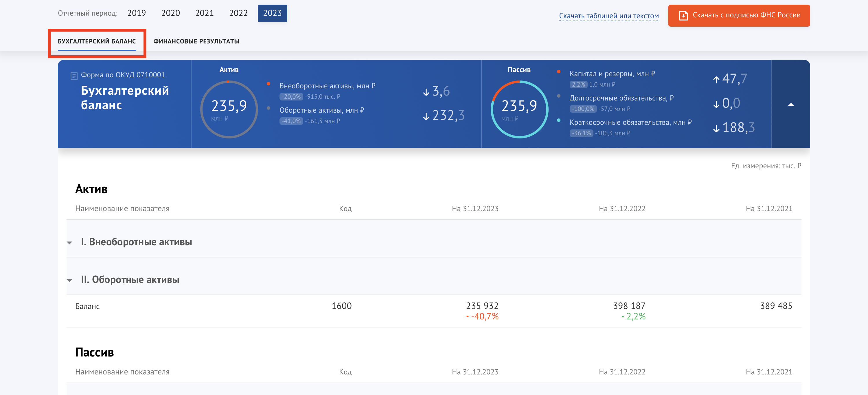Click the download document icon in orange button
The height and width of the screenshot is (395, 868).
point(683,16)
